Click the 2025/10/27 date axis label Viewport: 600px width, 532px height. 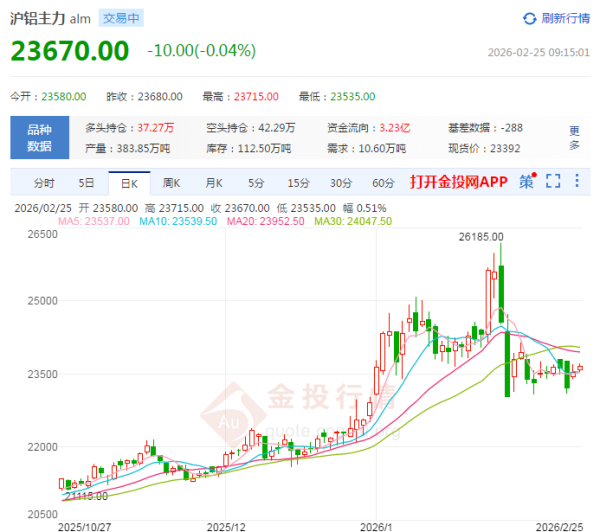tap(84, 527)
